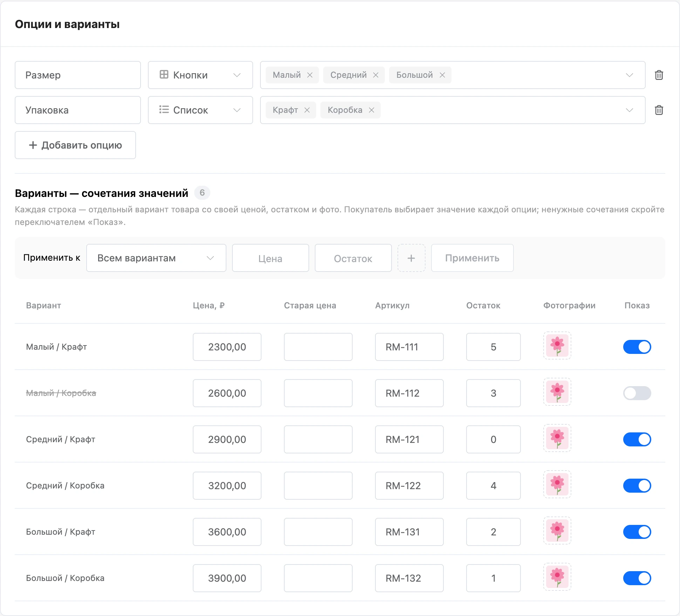Image resolution: width=680 pixels, height=616 pixels.
Task: Click the old price field for RM-131
Action: click(x=318, y=532)
